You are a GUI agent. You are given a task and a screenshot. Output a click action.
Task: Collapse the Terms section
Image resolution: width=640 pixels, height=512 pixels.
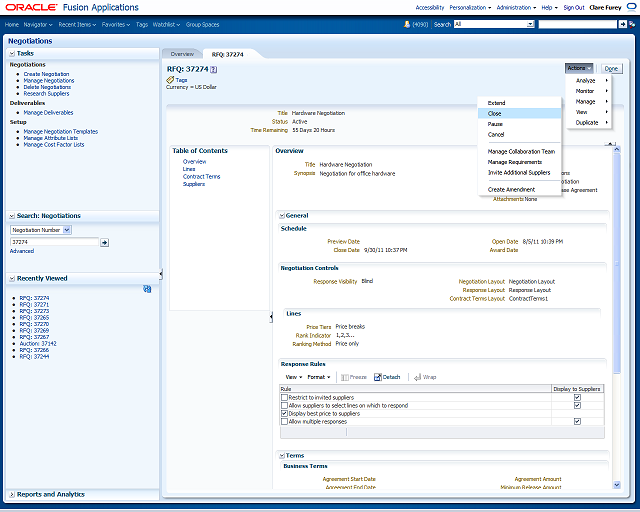[282, 456]
